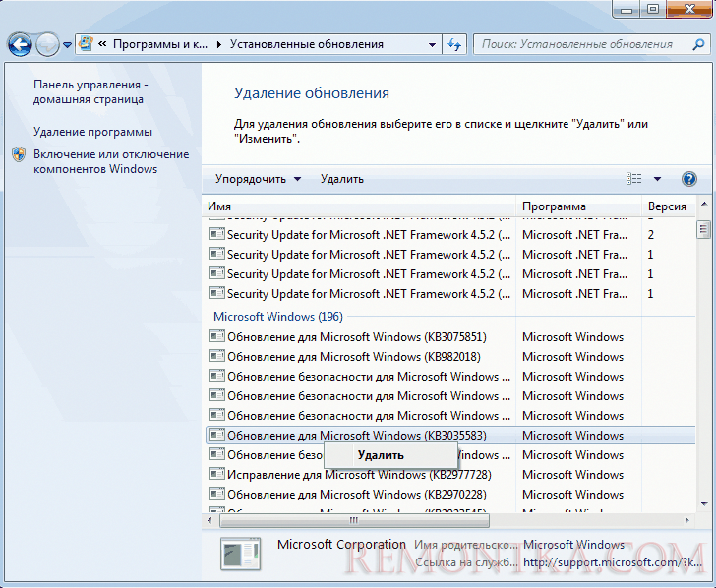
Task: Click the update thumbnail in details pane
Action: 241,554
